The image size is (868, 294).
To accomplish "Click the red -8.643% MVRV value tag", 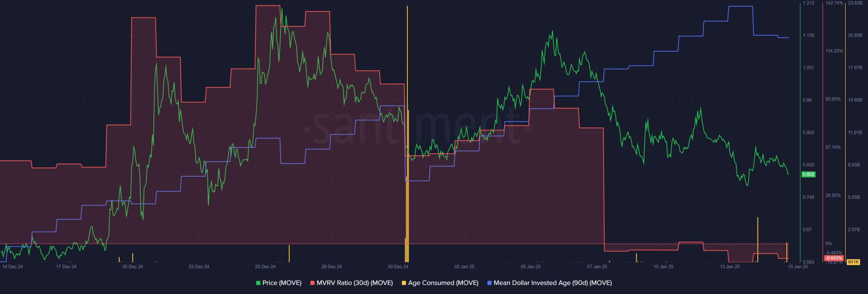I will pos(834,258).
